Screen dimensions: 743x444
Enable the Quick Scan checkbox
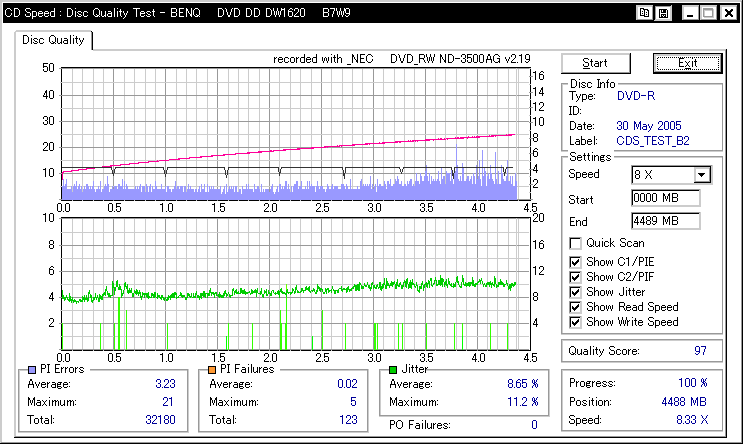point(575,243)
